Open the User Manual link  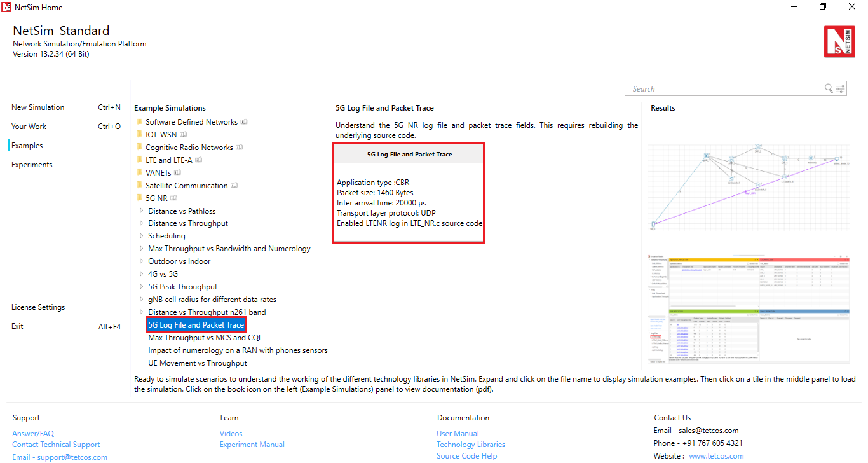(x=458, y=434)
